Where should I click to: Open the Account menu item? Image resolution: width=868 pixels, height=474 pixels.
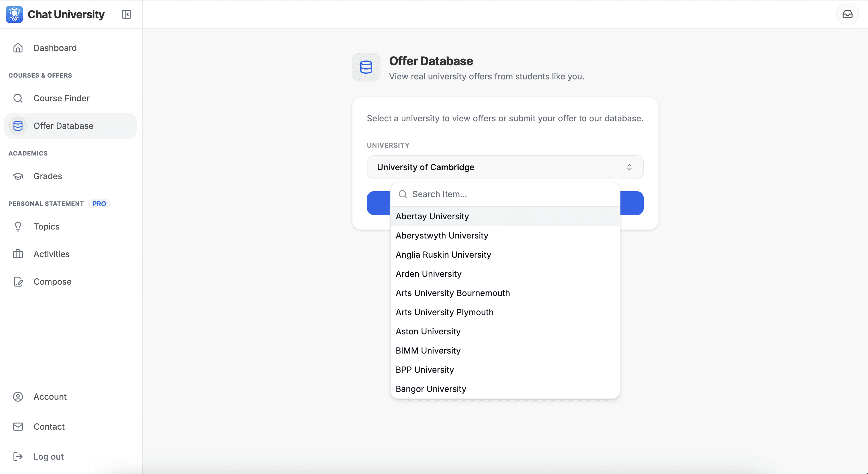[x=50, y=396]
